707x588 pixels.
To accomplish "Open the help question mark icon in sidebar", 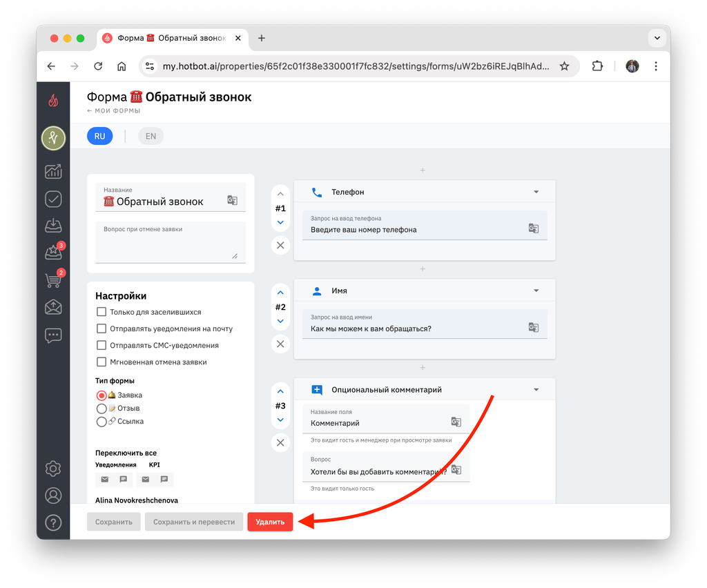I will click(x=53, y=522).
